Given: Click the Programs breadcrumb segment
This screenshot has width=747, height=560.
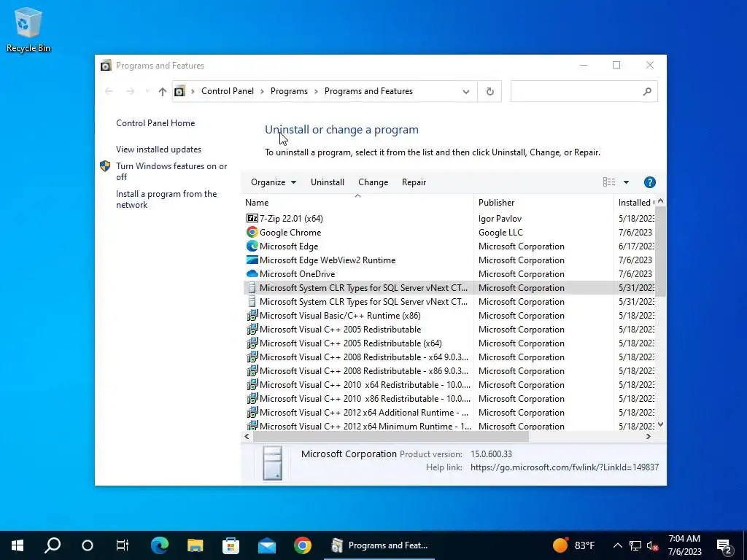Looking at the screenshot, I should [289, 91].
